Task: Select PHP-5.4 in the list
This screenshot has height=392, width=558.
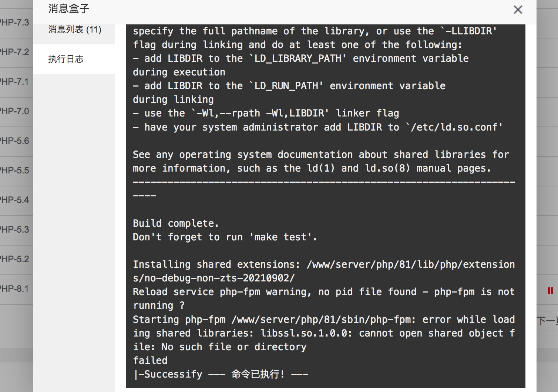Action: tap(14, 200)
